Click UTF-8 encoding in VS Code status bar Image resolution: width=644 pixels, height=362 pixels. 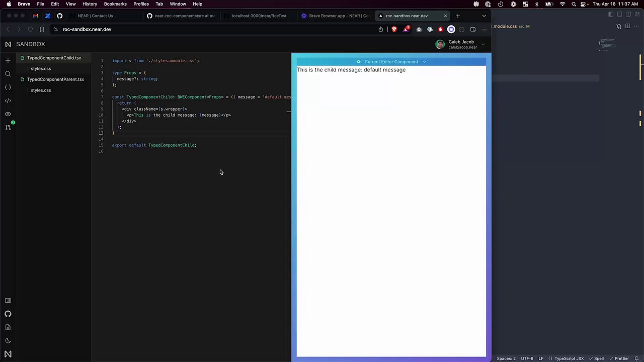tap(527, 358)
